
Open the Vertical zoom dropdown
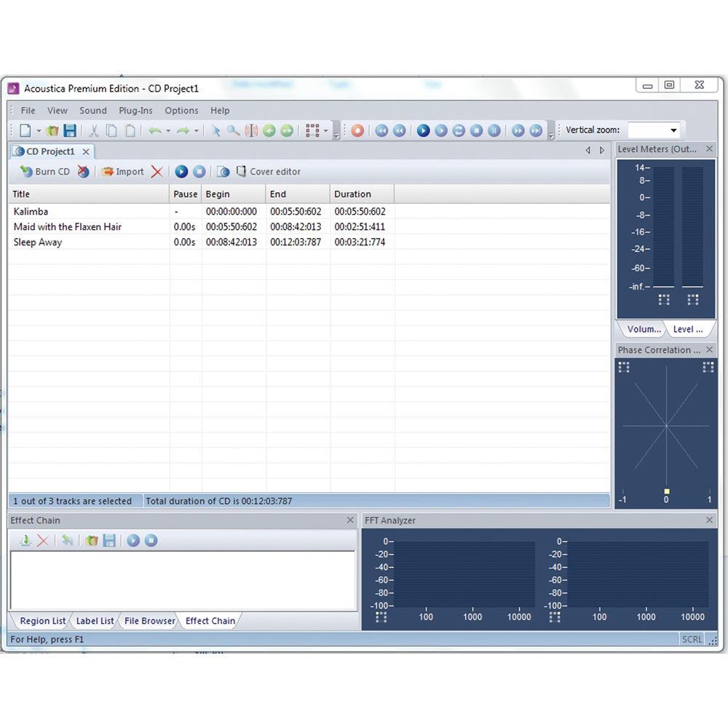coord(673,130)
